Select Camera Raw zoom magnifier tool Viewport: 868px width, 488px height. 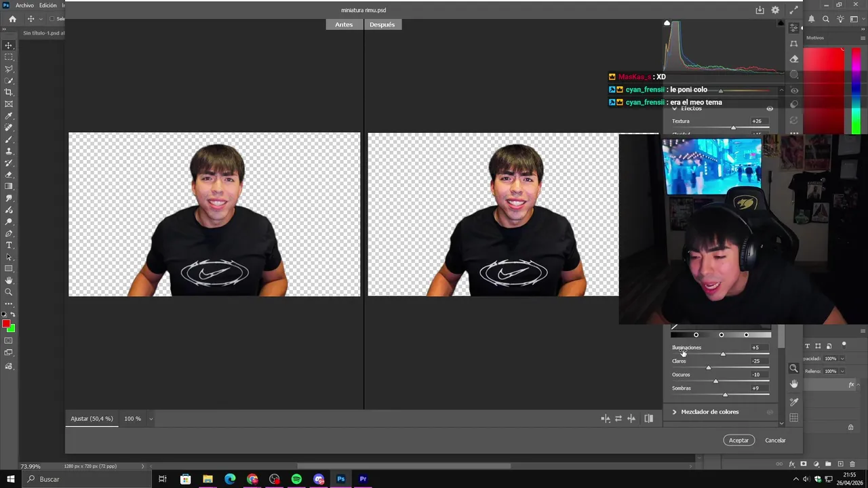[x=793, y=369]
